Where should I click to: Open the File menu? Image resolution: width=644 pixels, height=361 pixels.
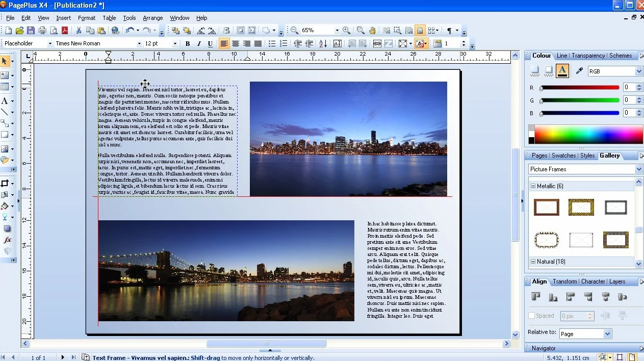[x=10, y=18]
